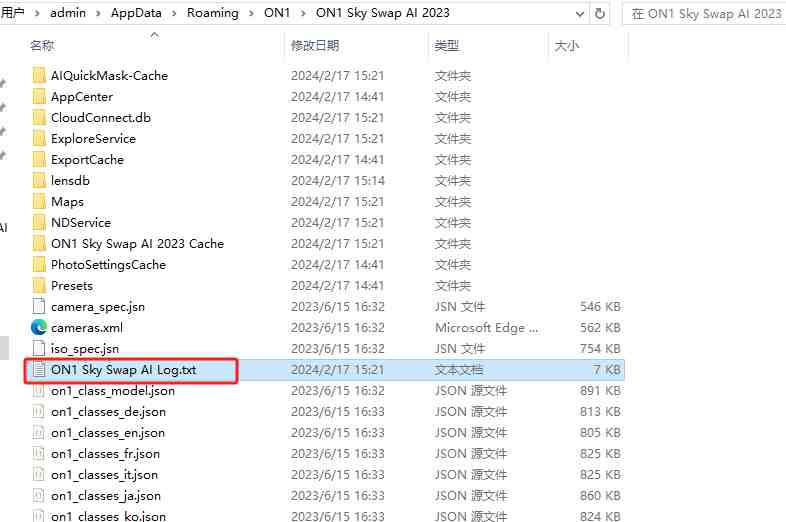Click the 860 KB size cell

600,496
